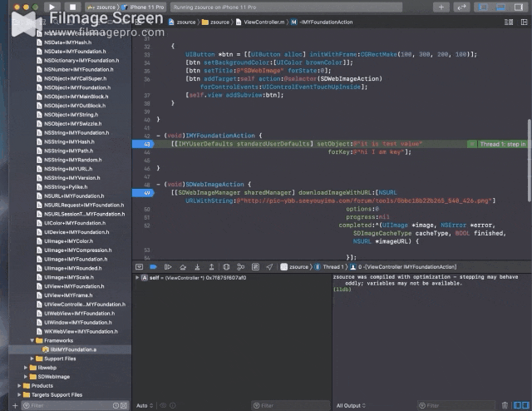Toggle the navigator panel visibility

pos(483,7)
